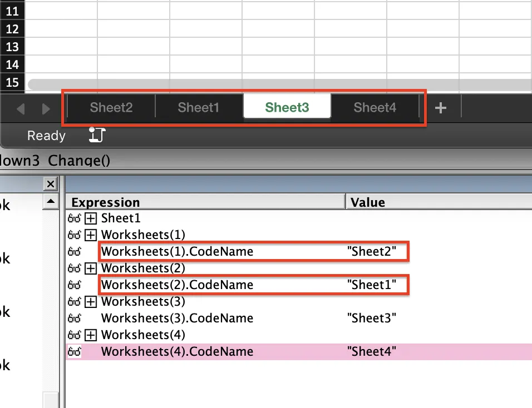Click glasses icon of Worksheets(4).CodeName row
The image size is (532, 408).
75,351
